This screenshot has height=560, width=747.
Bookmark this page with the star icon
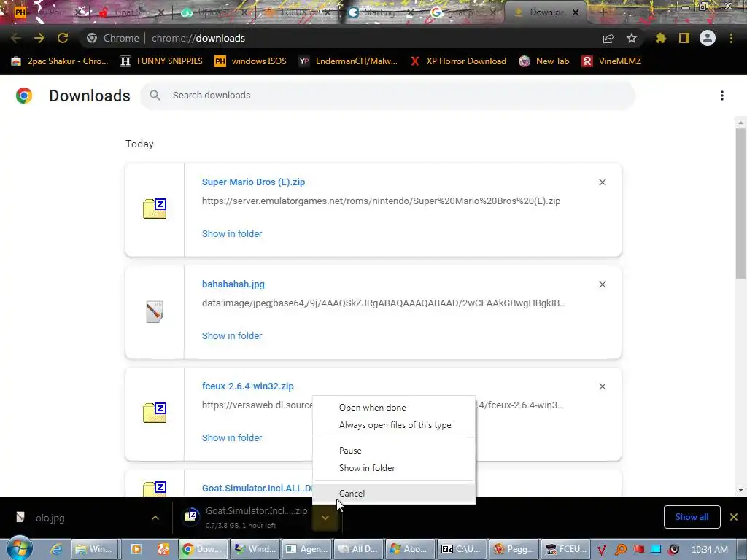tap(631, 38)
